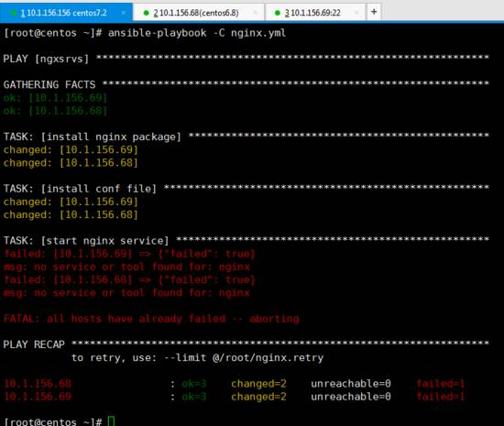
Task: Close the 10.1.156.69:22 tab
Action: pyautogui.click(x=356, y=13)
